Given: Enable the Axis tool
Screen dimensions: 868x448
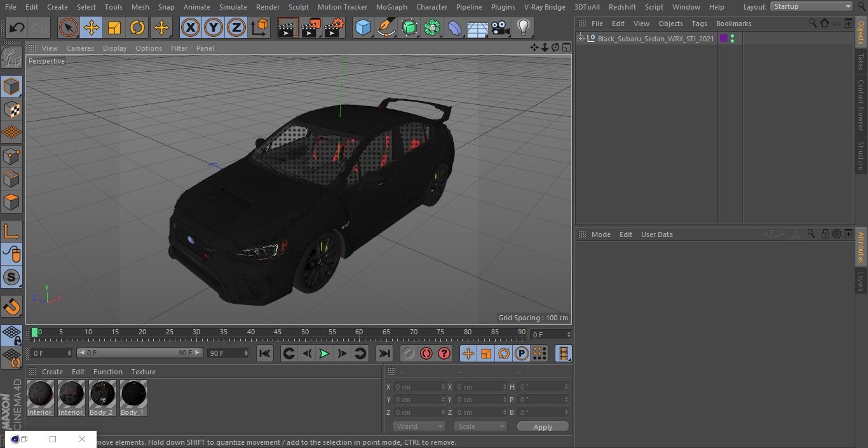Looking at the screenshot, I should [x=11, y=231].
